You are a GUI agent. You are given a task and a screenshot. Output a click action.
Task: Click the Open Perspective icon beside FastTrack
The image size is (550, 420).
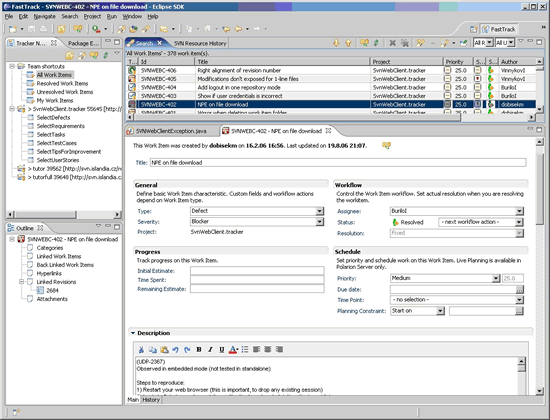pos(474,29)
